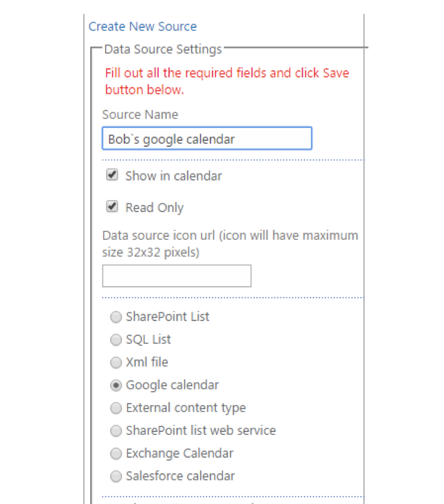
Task: Focus the Source Name input field
Action: [x=207, y=138]
